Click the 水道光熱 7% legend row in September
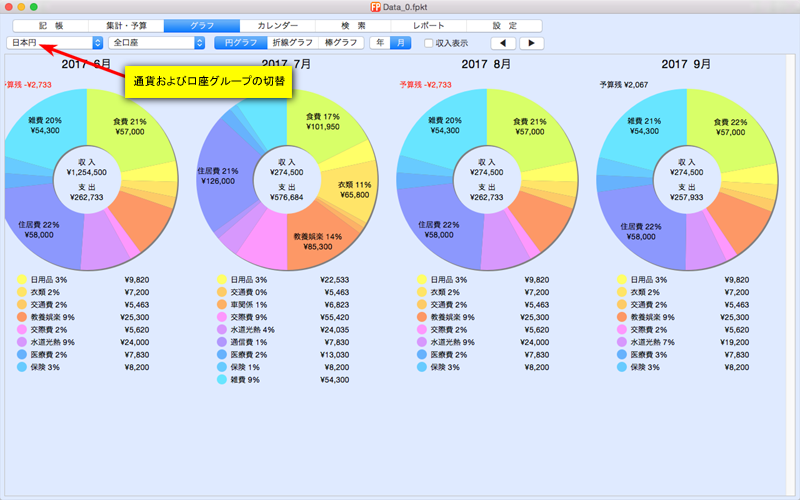Viewport: 800px width, 500px height. point(683,342)
